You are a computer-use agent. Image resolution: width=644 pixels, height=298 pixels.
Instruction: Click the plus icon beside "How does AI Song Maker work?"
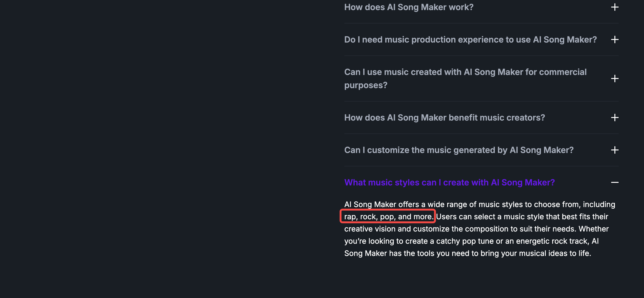tap(614, 7)
